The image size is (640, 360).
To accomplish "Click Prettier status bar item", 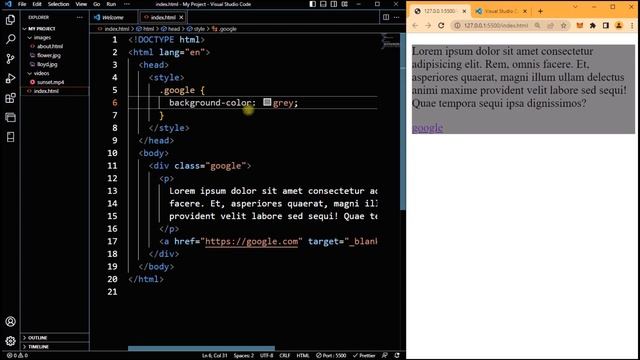I will point(364,356).
